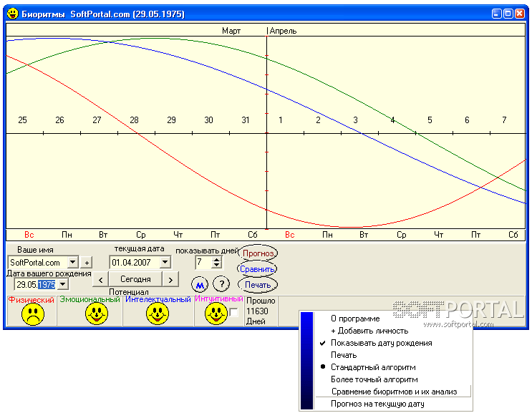
Task: Click the sad Физический smiley face
Action: [x=33, y=314]
